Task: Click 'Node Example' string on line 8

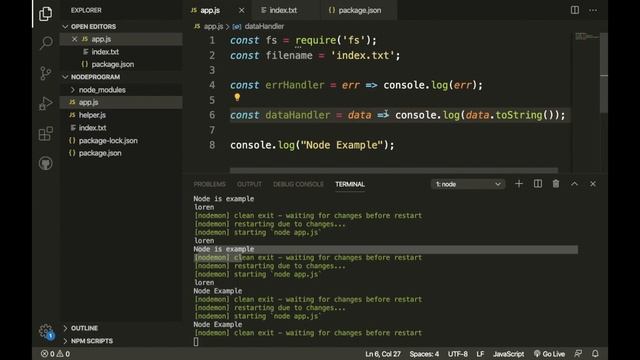Action: click(x=341, y=145)
